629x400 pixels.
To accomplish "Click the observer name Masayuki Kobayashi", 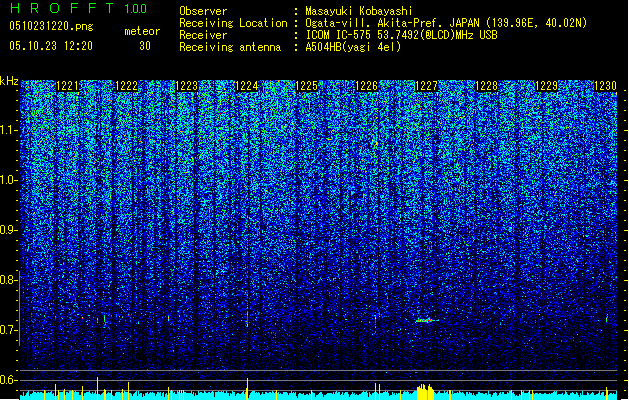I will [359, 11].
